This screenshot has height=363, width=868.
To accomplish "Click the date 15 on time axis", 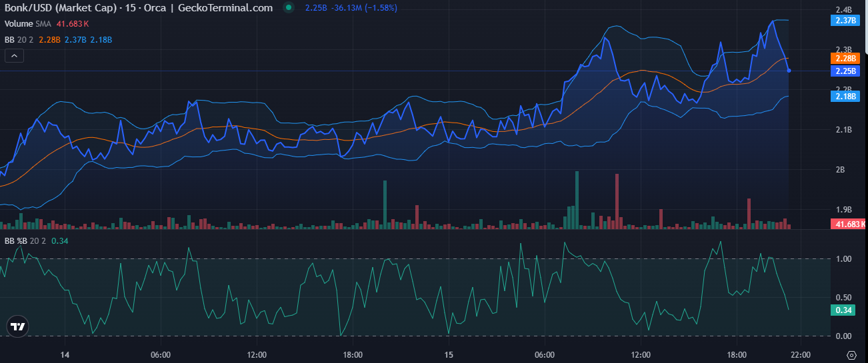I will (x=449, y=354).
